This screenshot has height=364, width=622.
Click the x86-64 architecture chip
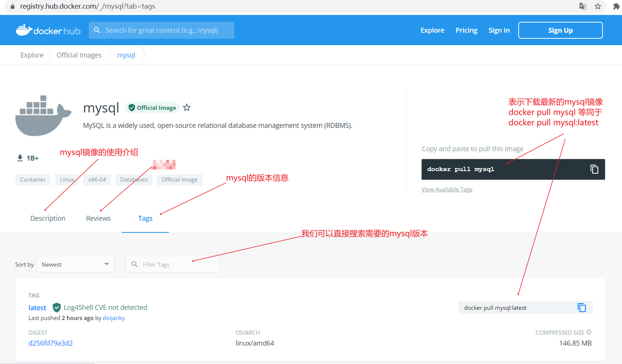click(97, 180)
